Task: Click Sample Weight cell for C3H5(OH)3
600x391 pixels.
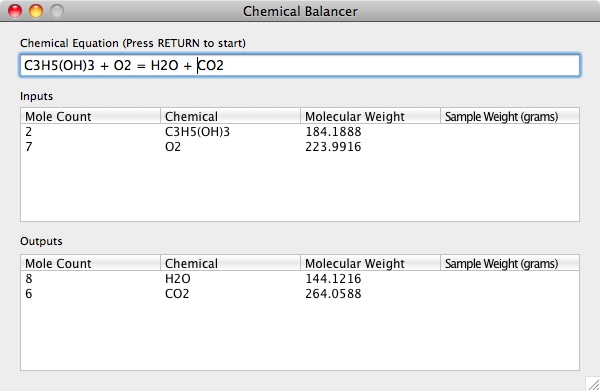Action: click(510, 132)
